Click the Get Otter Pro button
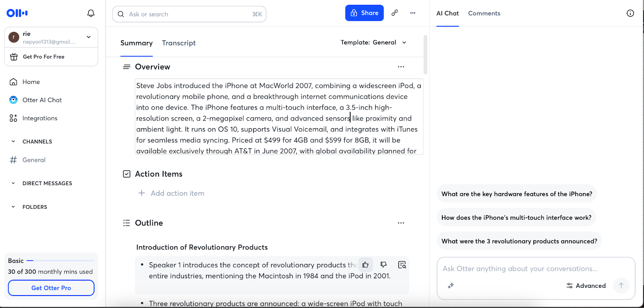The image size is (644, 308). pyautogui.click(x=51, y=288)
